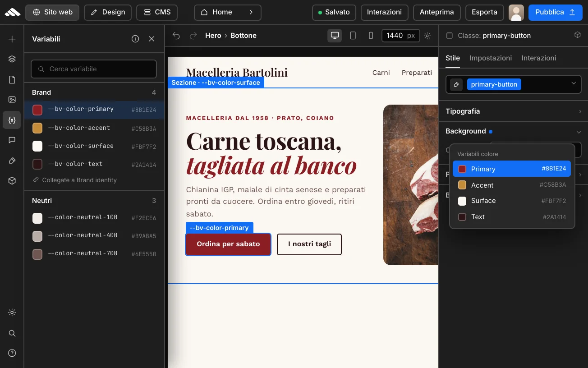Open the CMS mode
Screen dimensions: 588x368
(x=157, y=12)
